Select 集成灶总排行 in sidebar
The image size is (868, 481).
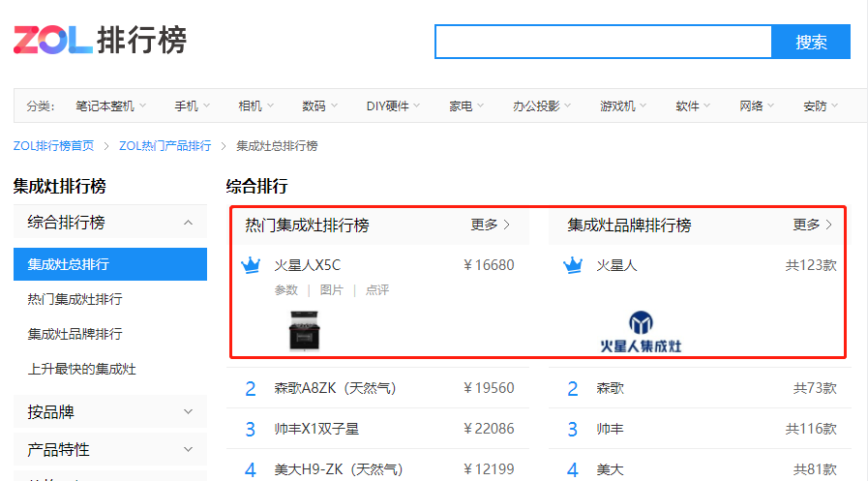coord(110,264)
